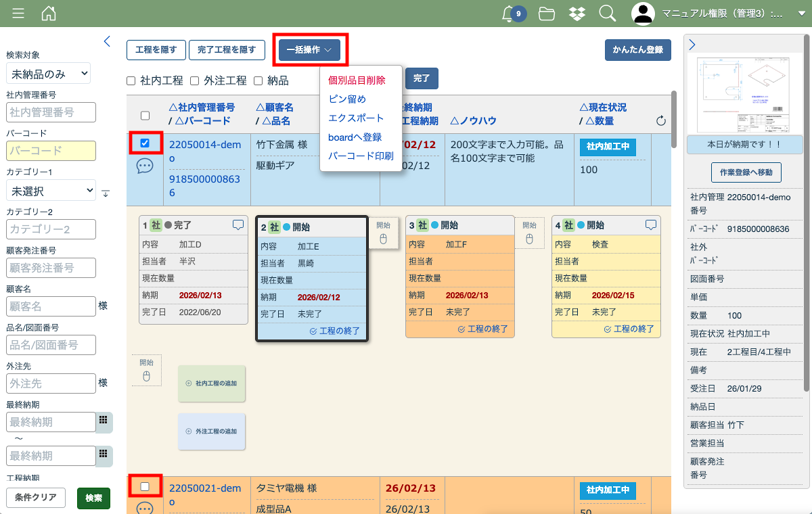
Task: Open the folder icon in header
Action: point(547,14)
